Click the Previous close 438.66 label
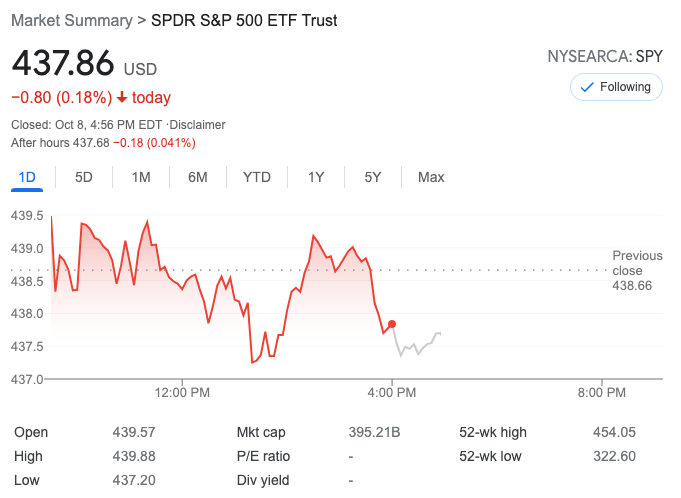This screenshot has height=498, width=681. click(x=634, y=270)
